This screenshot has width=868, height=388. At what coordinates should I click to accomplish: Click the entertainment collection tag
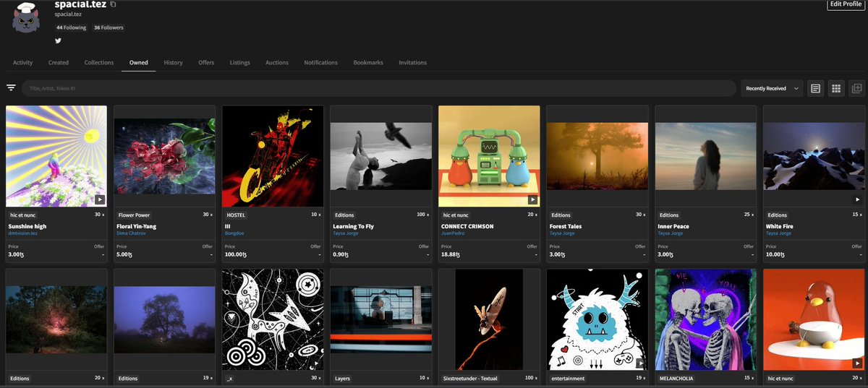click(568, 378)
